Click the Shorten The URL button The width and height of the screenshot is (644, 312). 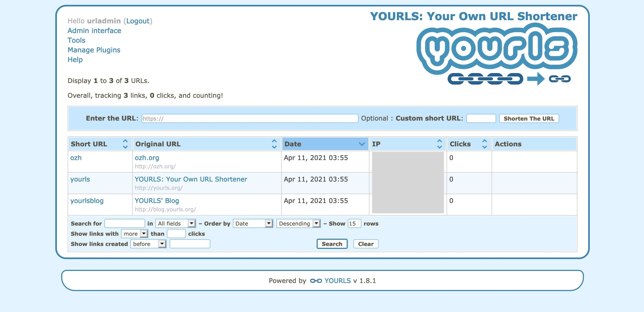coord(529,118)
